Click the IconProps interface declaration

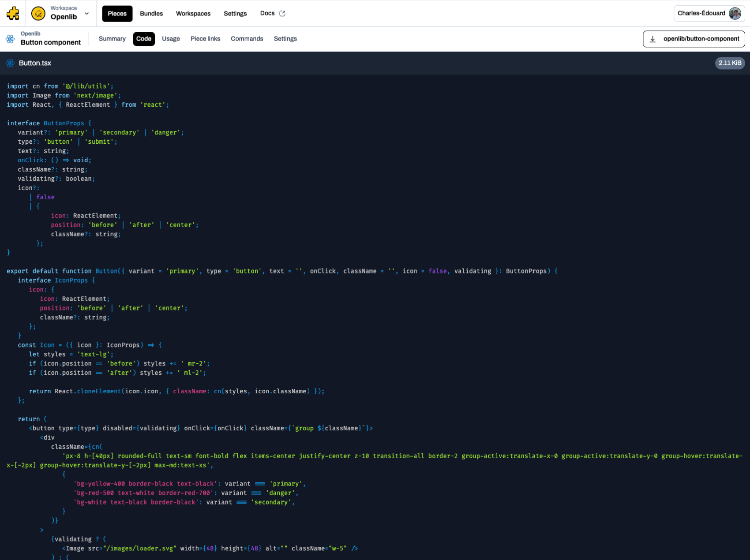click(x=56, y=280)
